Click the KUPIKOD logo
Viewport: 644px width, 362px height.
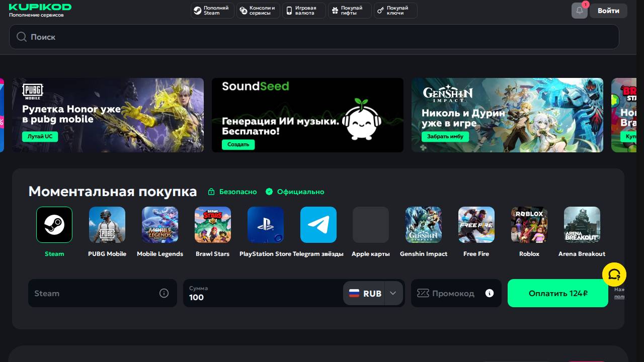click(40, 7)
